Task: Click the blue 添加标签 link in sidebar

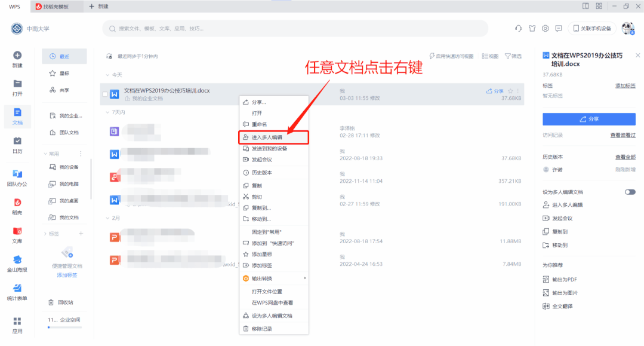Action: [x=67, y=275]
